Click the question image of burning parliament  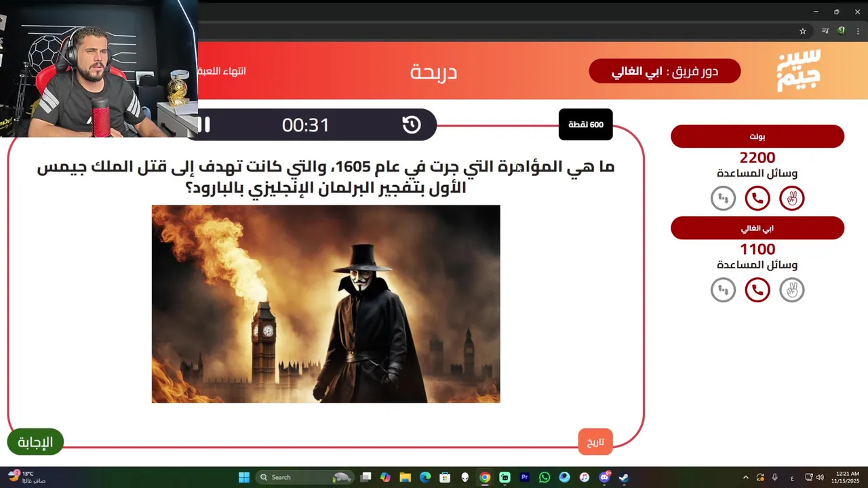click(x=325, y=304)
